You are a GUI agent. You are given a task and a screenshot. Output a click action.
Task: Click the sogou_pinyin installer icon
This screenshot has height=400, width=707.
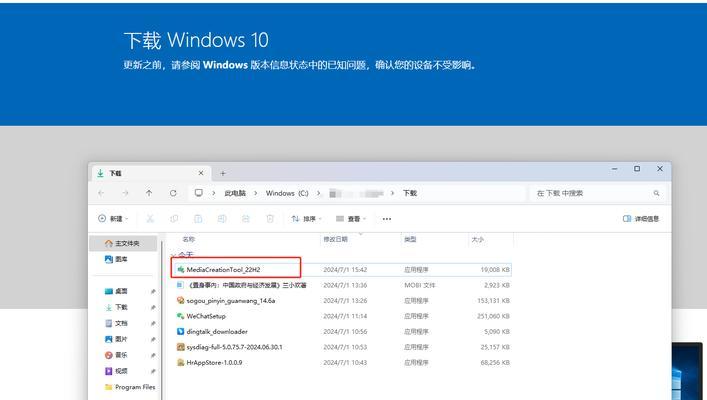click(x=181, y=300)
